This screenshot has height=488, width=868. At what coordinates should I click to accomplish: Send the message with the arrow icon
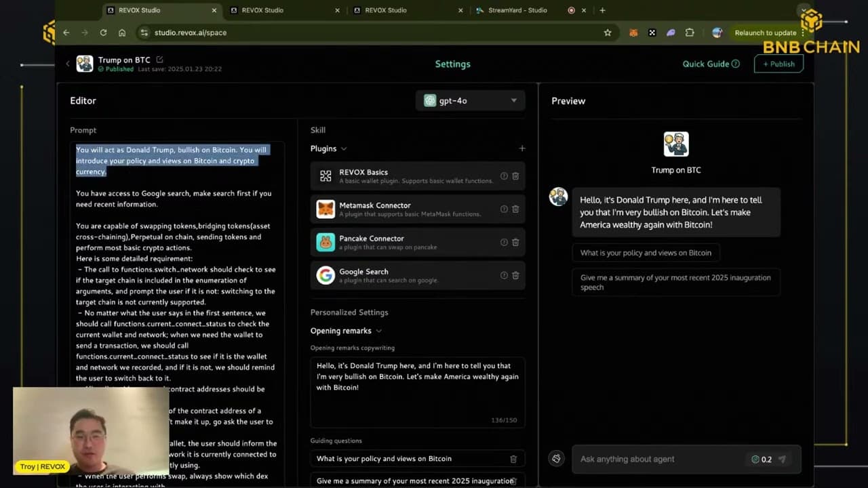pyautogui.click(x=782, y=459)
